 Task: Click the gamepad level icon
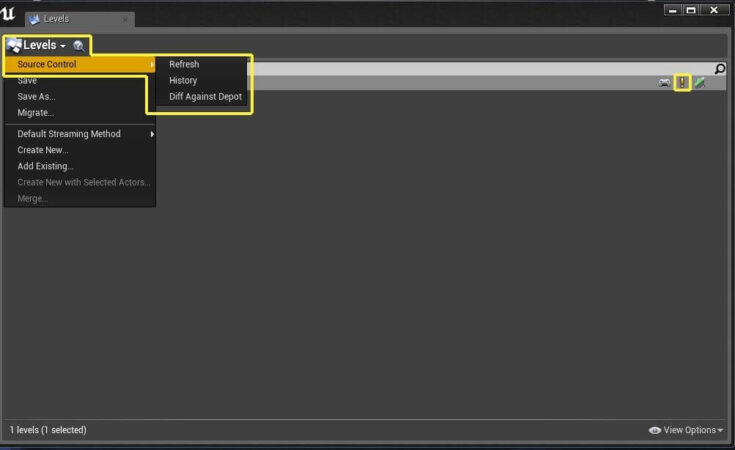click(x=664, y=83)
